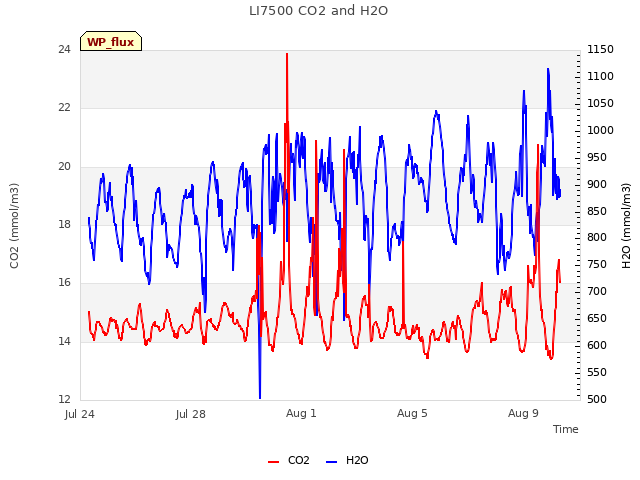Click the 12 value on CO2 axis

(x=64, y=399)
